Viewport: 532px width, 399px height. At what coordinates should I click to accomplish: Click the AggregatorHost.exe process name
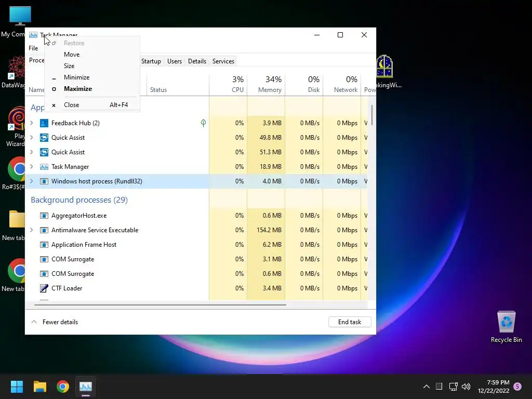79,216
